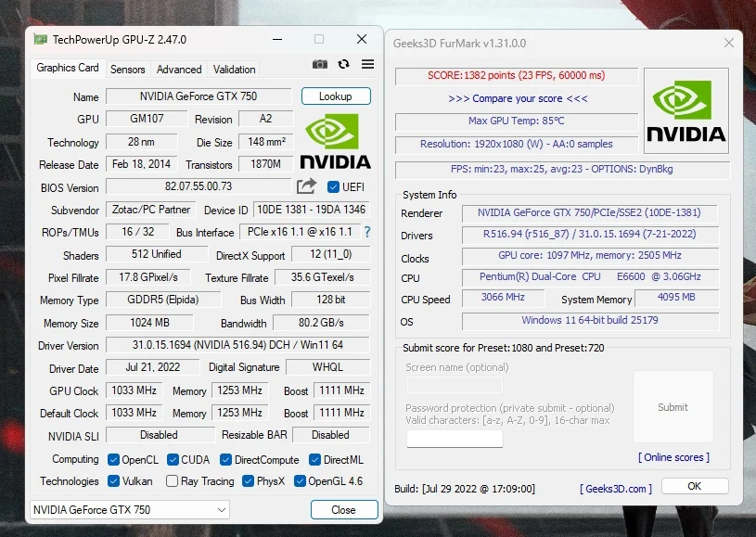
Task: Take a screenshot with GPU-Z camera icon
Action: [x=320, y=64]
